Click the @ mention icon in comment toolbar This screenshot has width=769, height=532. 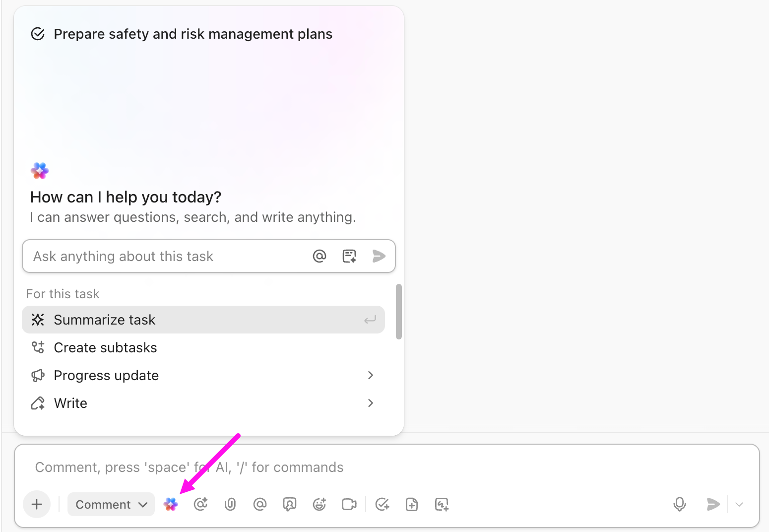(260, 504)
